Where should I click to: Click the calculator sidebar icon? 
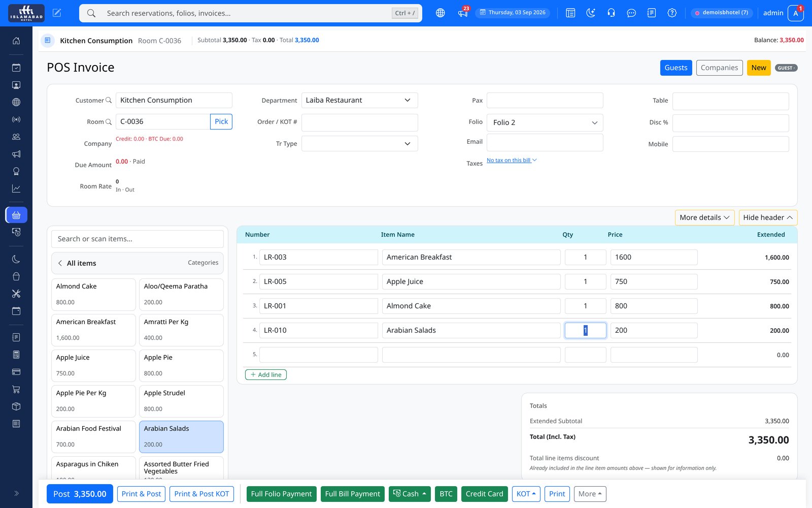(16, 355)
